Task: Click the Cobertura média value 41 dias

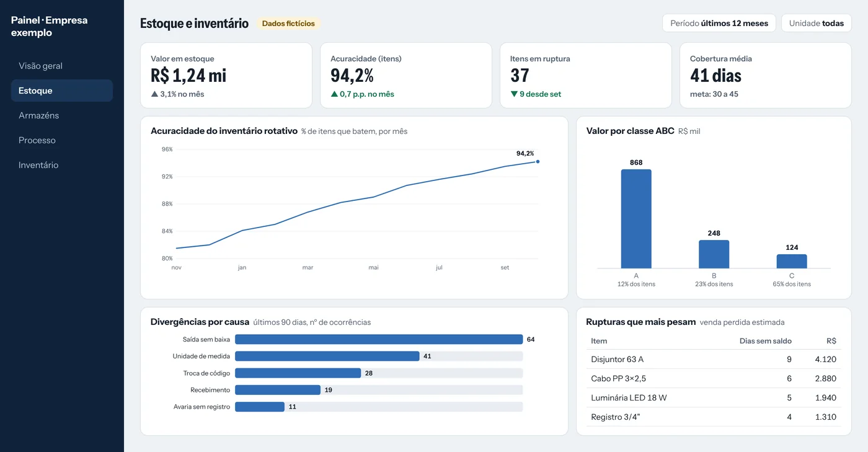Action: (x=715, y=76)
